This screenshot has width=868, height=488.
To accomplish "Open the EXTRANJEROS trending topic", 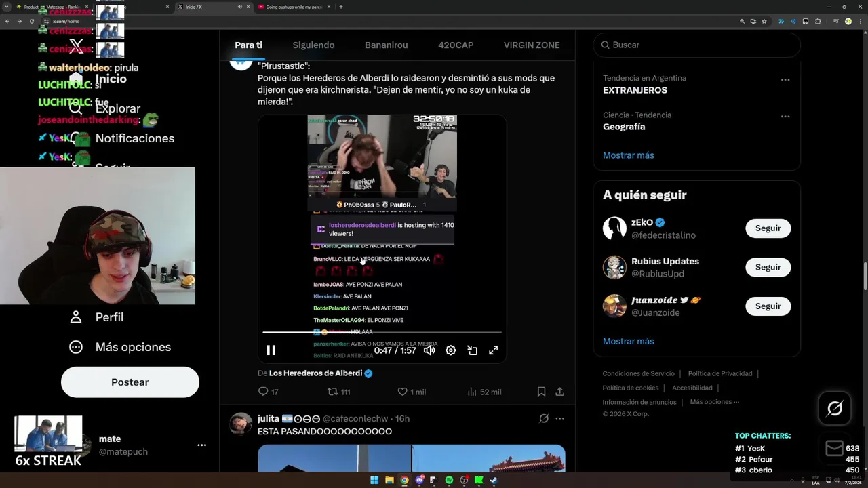I will point(635,90).
